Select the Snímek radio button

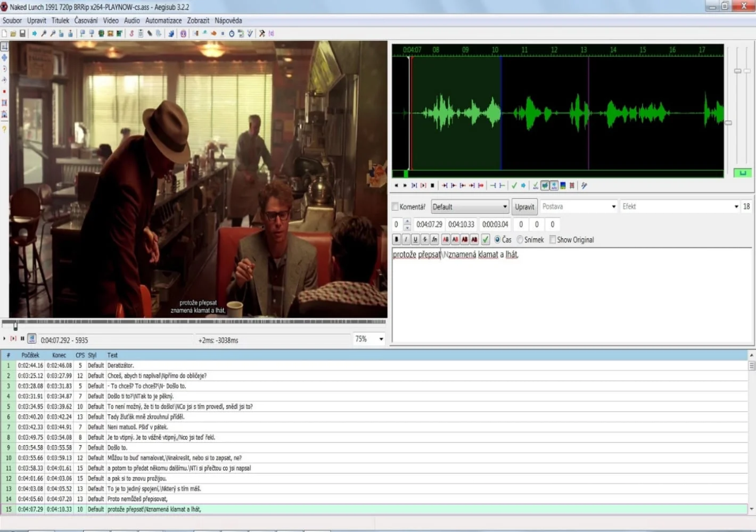(x=520, y=240)
